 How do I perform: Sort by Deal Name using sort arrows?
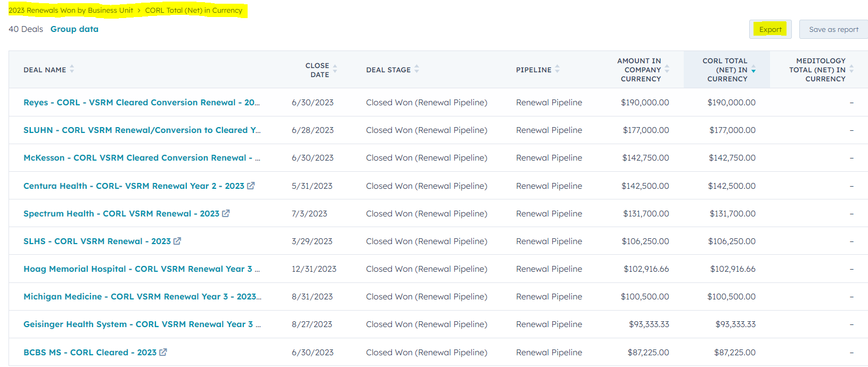[72, 69]
